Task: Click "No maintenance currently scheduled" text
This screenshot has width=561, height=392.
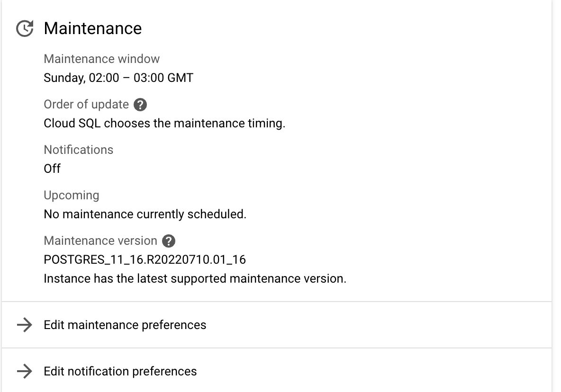Action: [145, 214]
